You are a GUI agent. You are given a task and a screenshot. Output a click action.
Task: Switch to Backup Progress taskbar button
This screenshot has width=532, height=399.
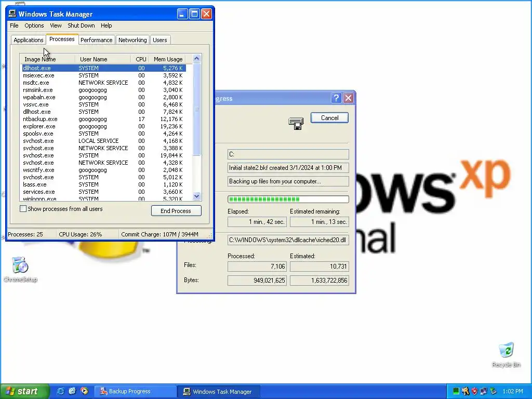(x=135, y=391)
